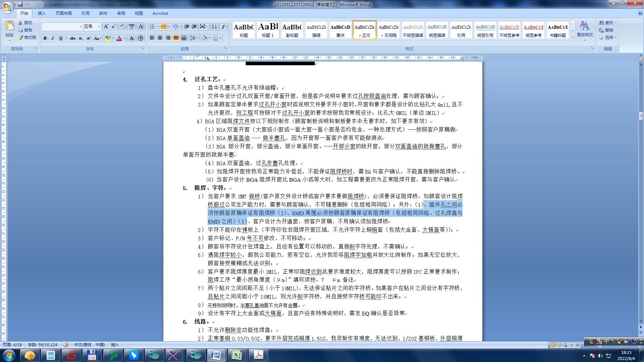Viewport: 644px width, 362px height.
Task: Apply yellow text highlight color
Action: pos(108,38)
